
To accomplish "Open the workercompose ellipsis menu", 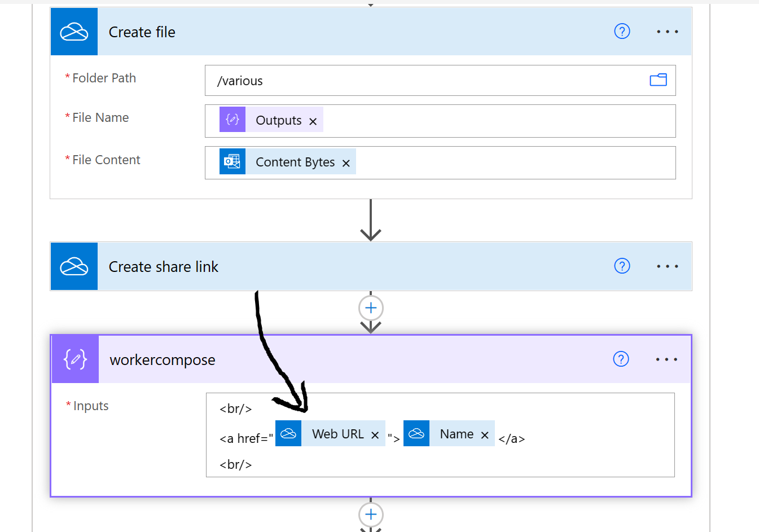I will point(666,359).
